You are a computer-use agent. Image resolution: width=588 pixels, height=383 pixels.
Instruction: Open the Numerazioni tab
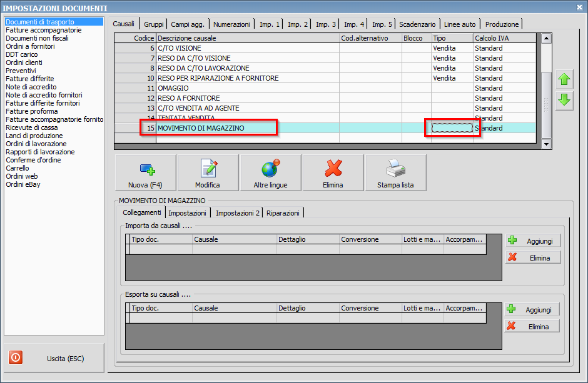(x=231, y=24)
